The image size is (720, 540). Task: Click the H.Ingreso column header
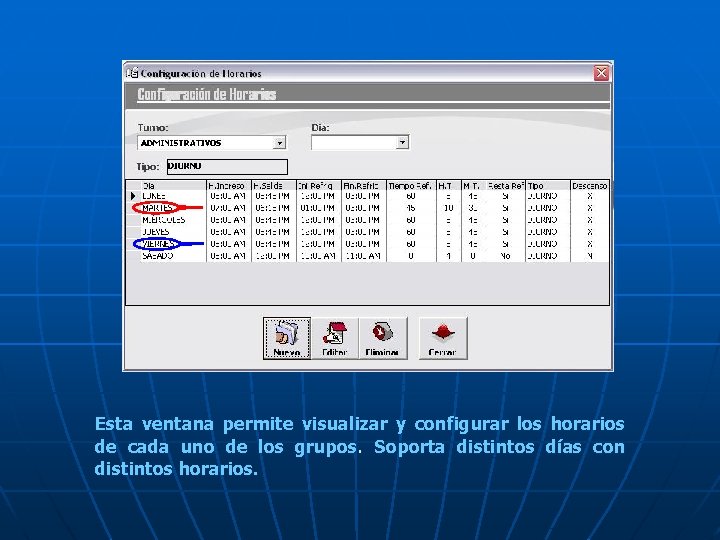click(x=229, y=186)
